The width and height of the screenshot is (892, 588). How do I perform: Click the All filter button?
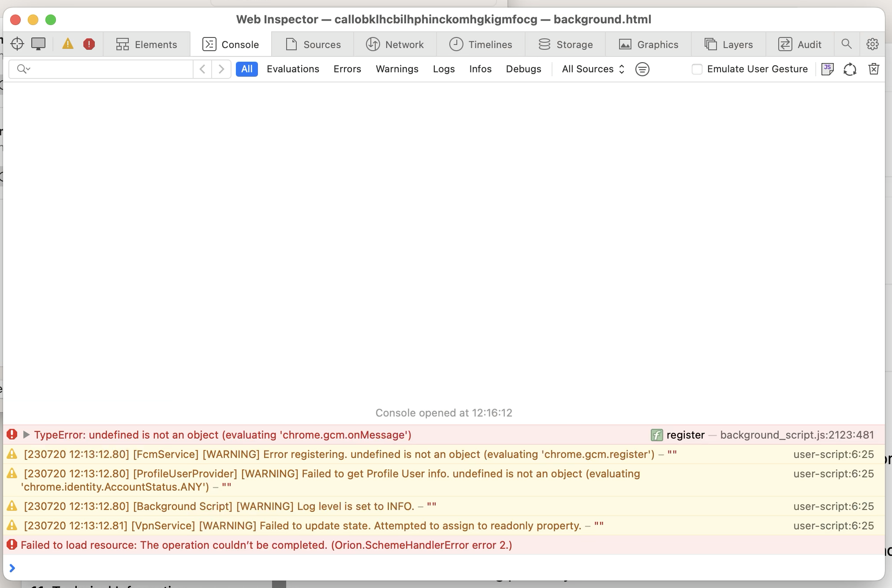tap(246, 69)
